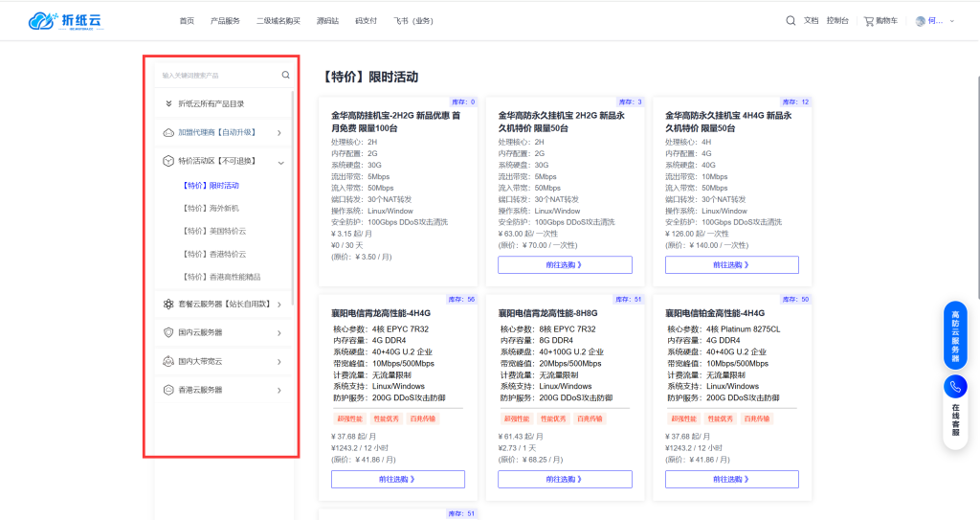Click the shopping cart icon
Screen dimensions: 980x520
(x=869, y=21)
